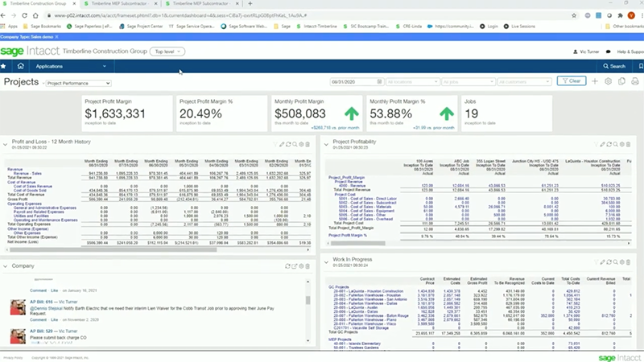Open a new browser tab with plus

250,4
